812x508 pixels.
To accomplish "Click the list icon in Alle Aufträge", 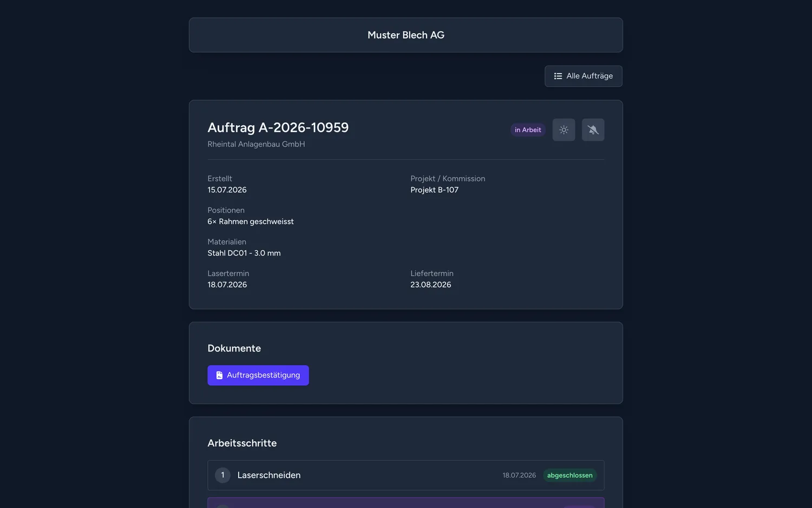I will click(558, 76).
